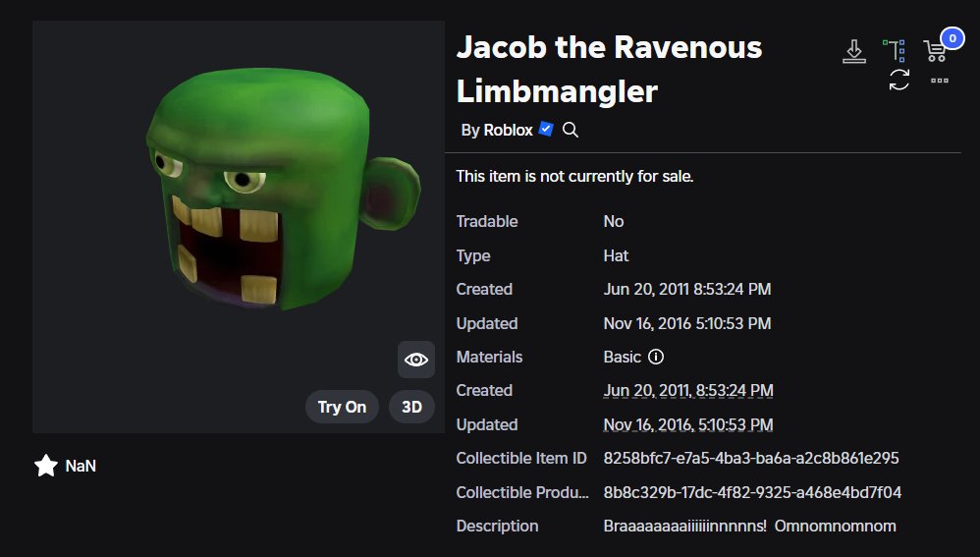Click the favorite star icon

pos(45,466)
